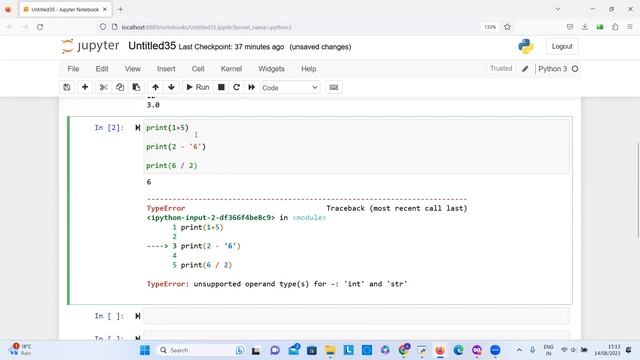This screenshot has width=640, height=360.
Task: Open the taskbar clock and date
Action: 607,350
